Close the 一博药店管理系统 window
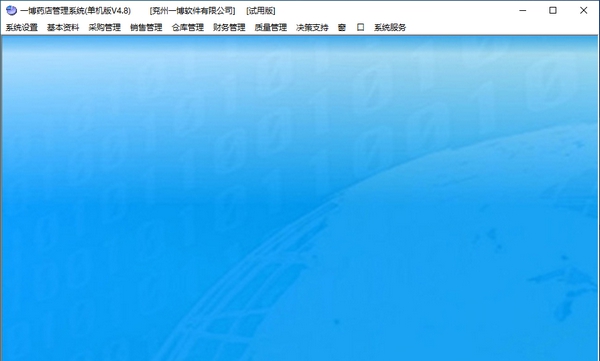Viewport: 600px width, 361px height. coord(583,10)
